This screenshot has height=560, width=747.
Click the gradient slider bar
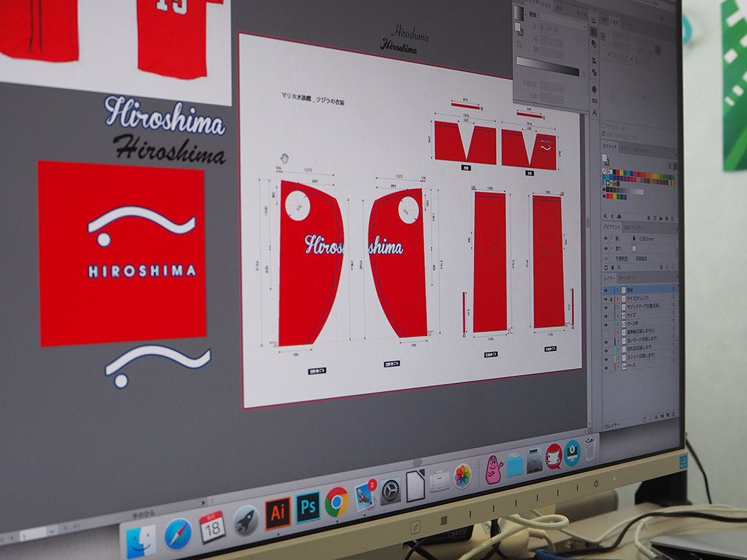click(x=548, y=66)
